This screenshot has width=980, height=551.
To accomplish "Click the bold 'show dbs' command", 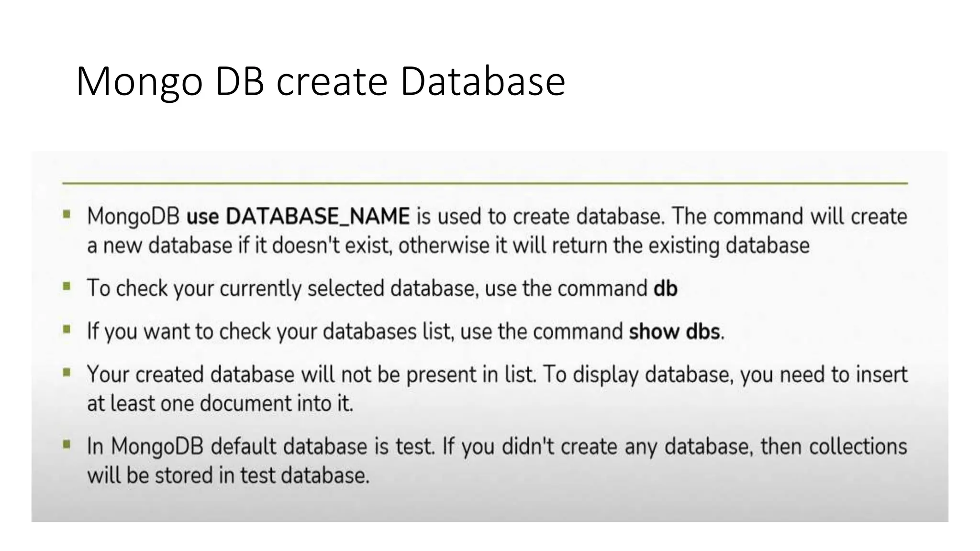I will 675,331.
